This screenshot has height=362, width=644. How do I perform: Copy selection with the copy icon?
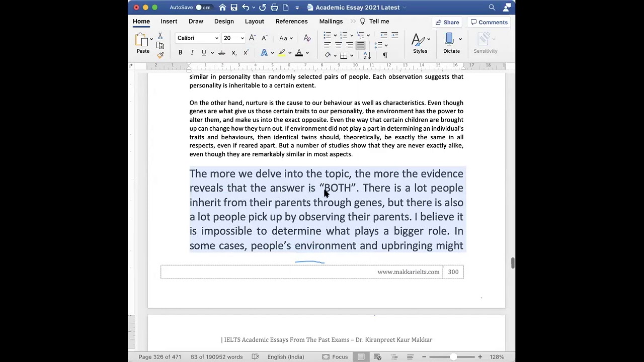pos(160,46)
